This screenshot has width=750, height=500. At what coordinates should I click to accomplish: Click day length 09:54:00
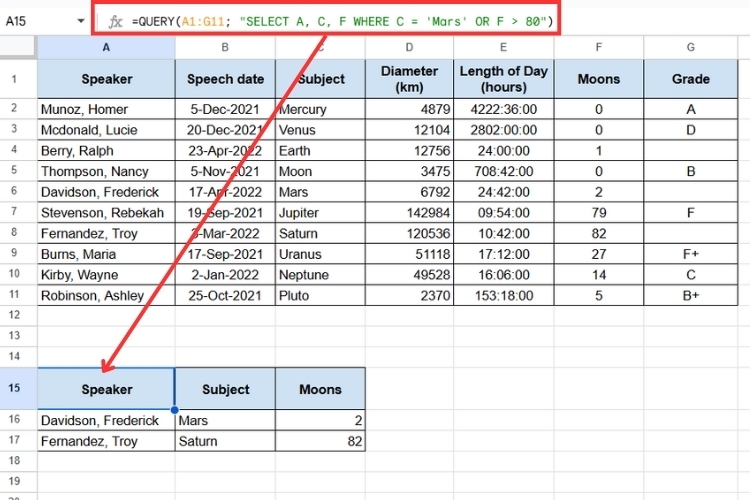point(503,212)
